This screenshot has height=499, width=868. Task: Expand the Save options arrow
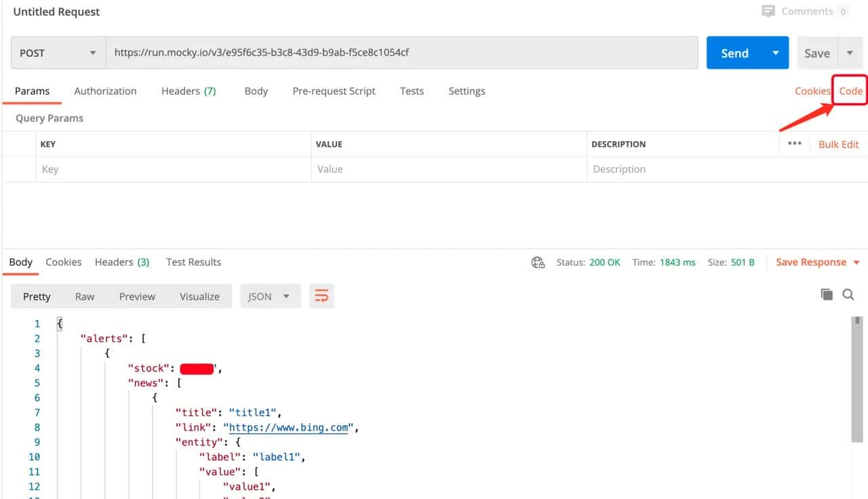click(850, 53)
